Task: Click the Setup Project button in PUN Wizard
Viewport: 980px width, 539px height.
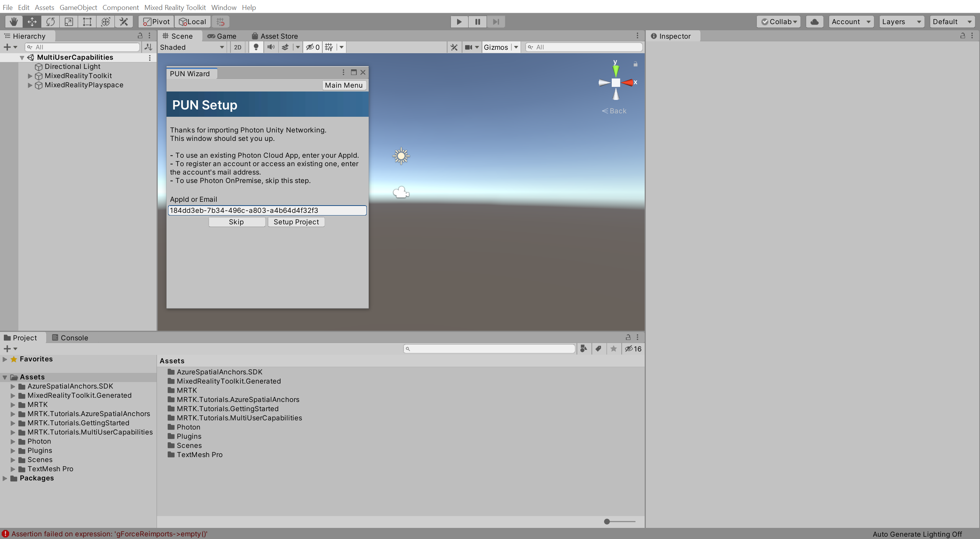Action: [x=296, y=221]
